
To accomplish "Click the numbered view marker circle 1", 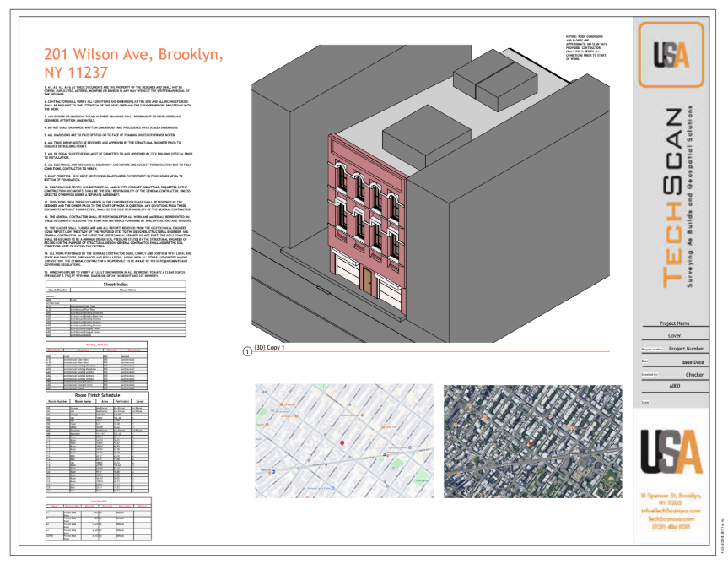I will click(247, 349).
